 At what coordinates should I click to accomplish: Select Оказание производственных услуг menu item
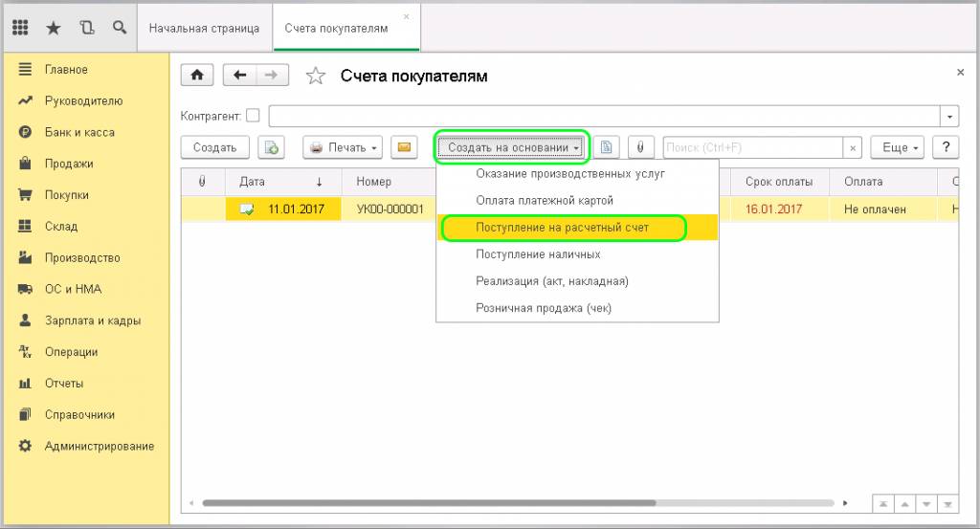(577, 174)
